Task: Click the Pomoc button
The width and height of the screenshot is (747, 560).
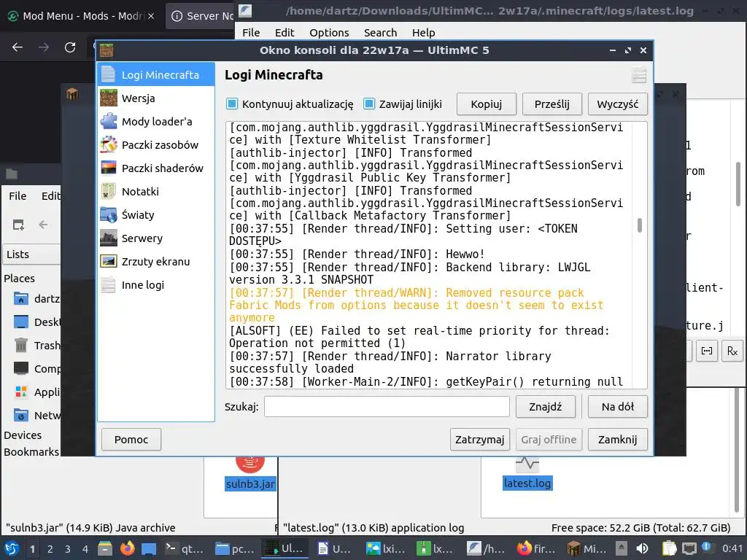Action: tap(131, 439)
